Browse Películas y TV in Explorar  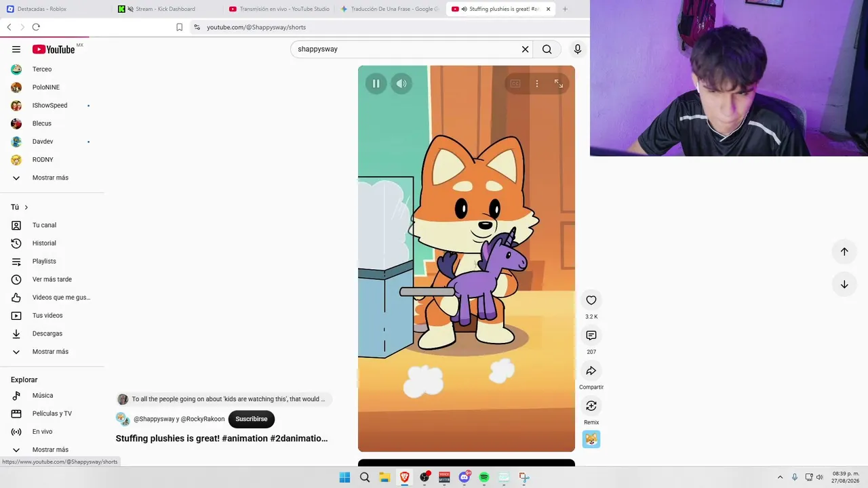[52, 413]
